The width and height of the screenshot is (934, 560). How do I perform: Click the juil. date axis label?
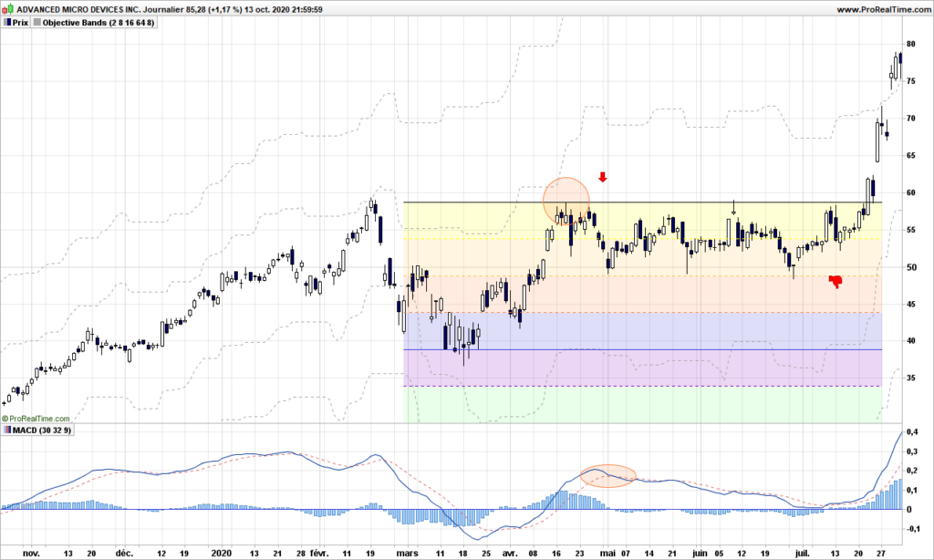(x=803, y=554)
